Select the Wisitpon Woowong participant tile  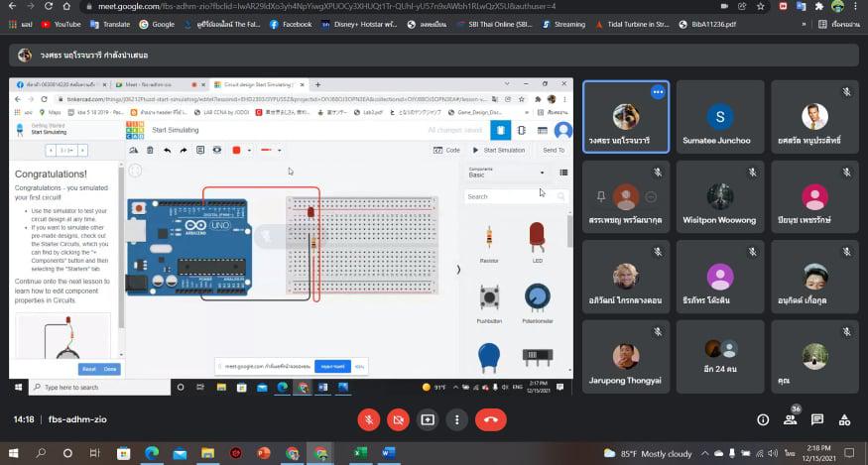coord(720,196)
